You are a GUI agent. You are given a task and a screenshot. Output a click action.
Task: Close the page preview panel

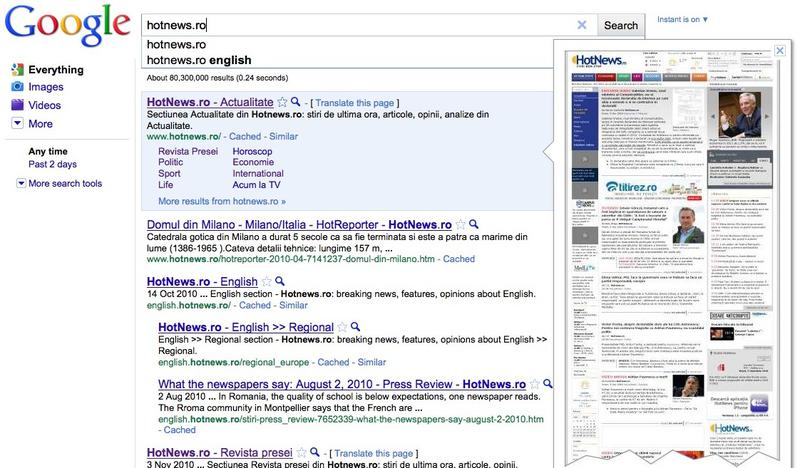click(x=780, y=51)
